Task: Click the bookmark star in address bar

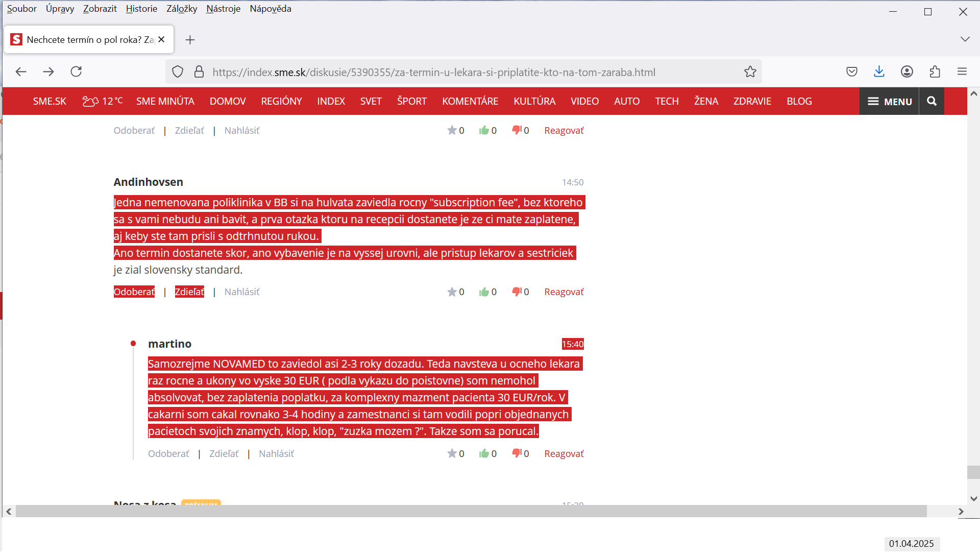Action: [750, 72]
